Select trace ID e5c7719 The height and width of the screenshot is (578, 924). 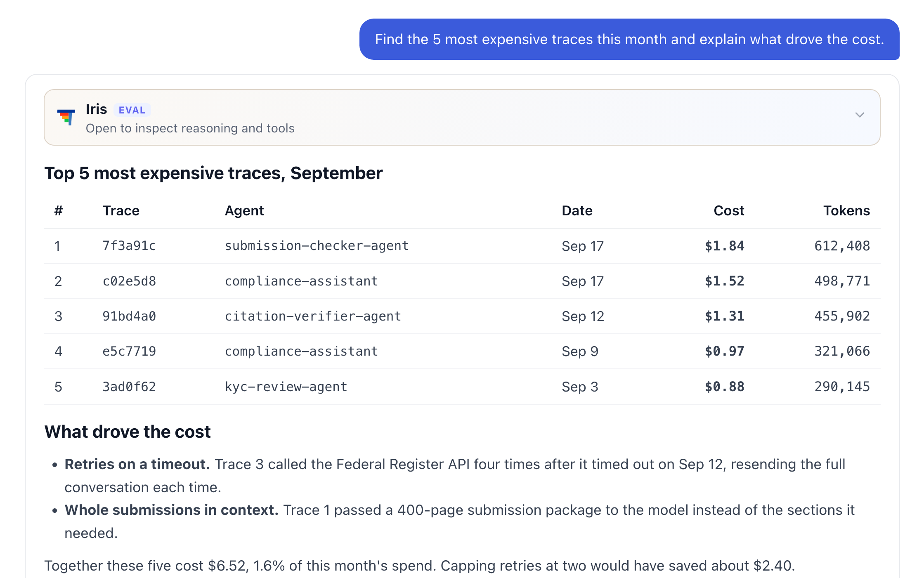click(129, 351)
